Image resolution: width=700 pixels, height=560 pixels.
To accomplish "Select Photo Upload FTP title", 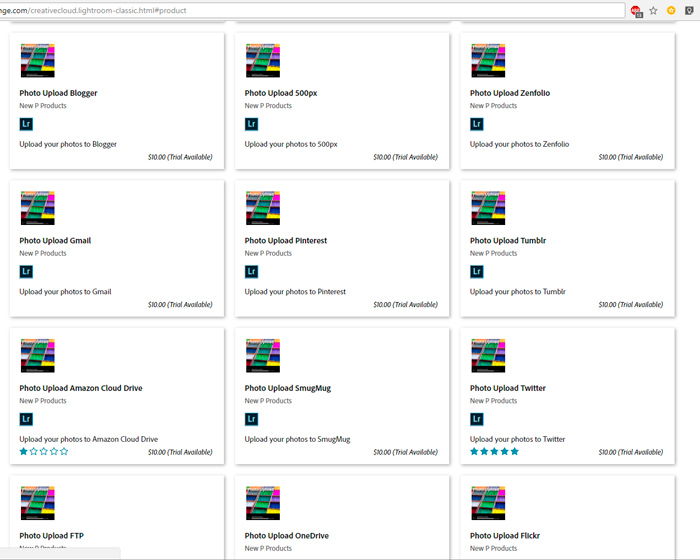I will coord(51,535).
